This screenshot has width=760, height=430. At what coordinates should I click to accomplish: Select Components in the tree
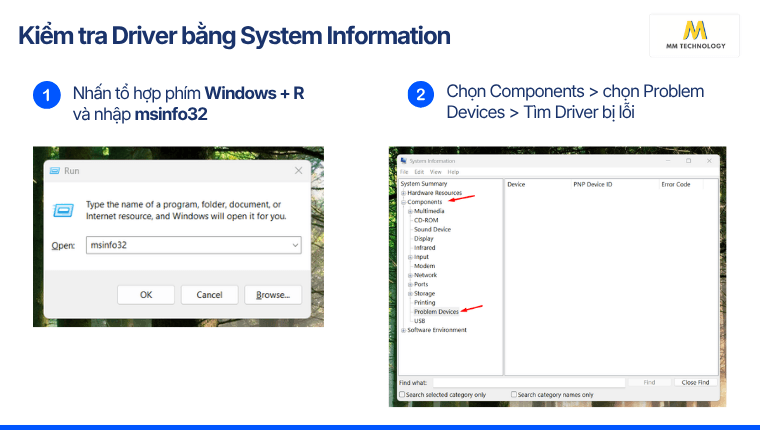(425, 202)
